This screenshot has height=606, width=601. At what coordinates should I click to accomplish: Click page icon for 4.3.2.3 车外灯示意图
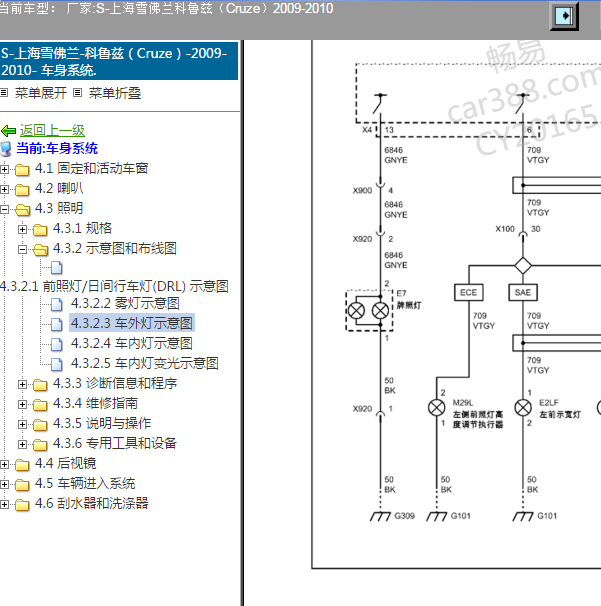57,324
